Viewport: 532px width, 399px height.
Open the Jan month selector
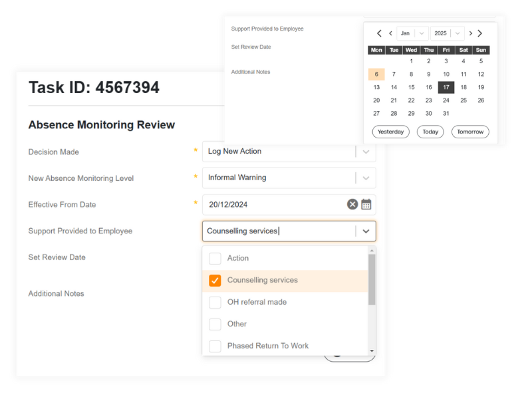(x=412, y=33)
